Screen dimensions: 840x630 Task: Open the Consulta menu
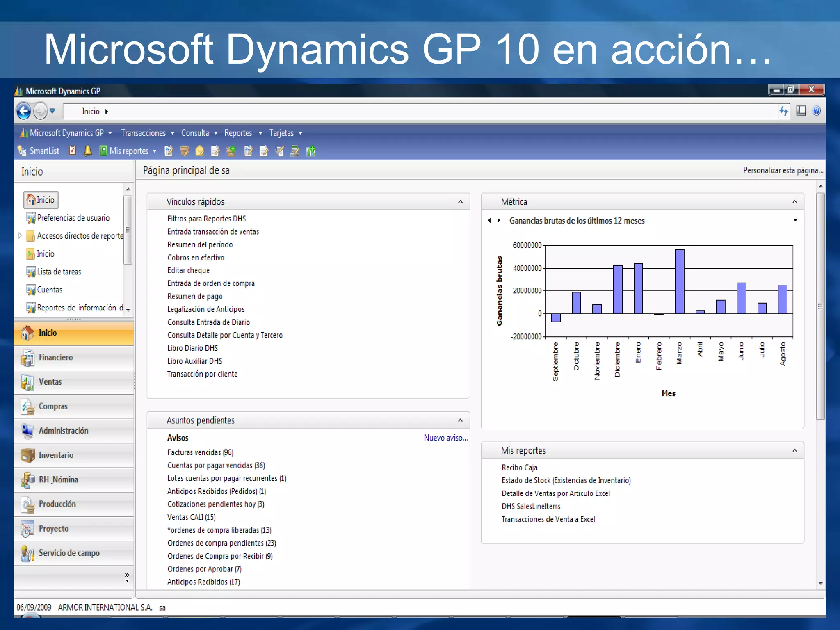pyautogui.click(x=199, y=133)
